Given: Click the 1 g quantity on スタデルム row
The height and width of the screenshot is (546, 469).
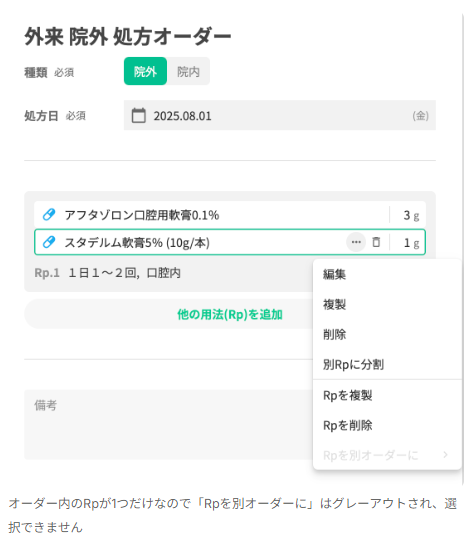Looking at the screenshot, I should coord(411,243).
